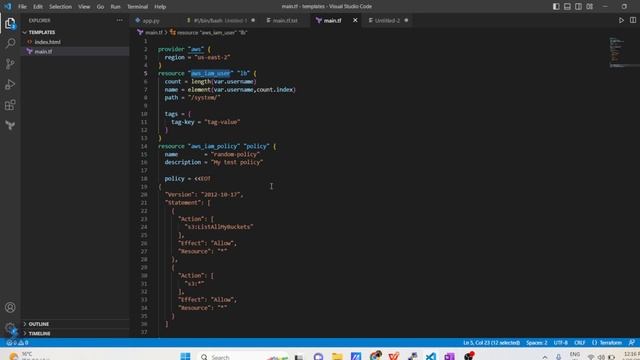Open the customize layout icon
The width and height of the screenshot is (640, 360).
pyautogui.click(x=590, y=7)
